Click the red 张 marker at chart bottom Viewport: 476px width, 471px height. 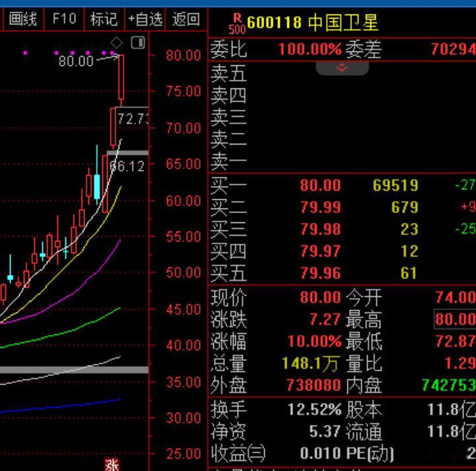coord(112,464)
